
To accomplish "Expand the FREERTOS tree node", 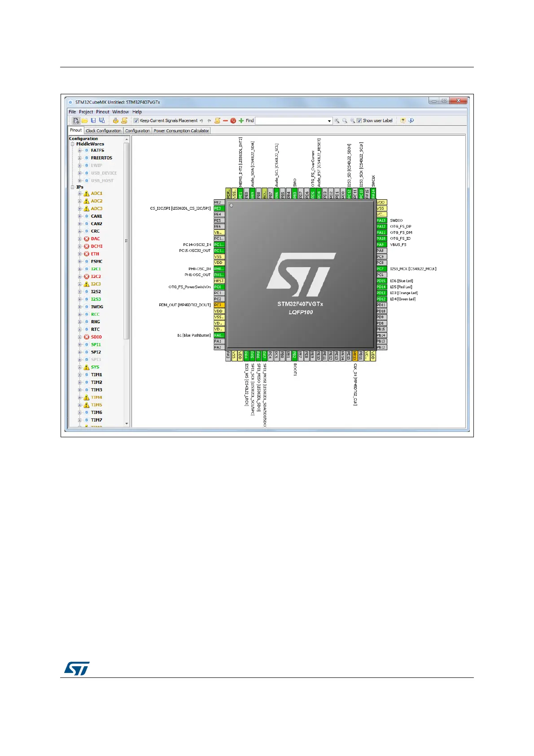I will pyautogui.click(x=80, y=158).
